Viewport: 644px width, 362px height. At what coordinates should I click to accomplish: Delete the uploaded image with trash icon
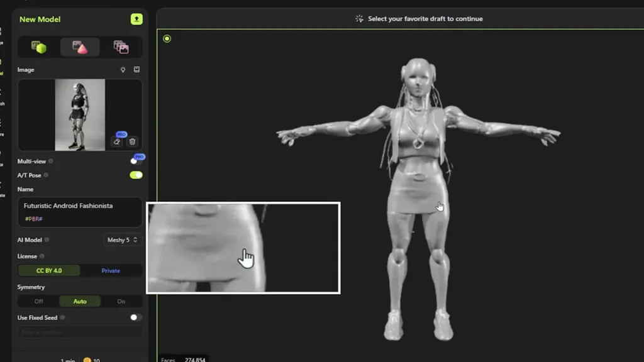(132, 141)
